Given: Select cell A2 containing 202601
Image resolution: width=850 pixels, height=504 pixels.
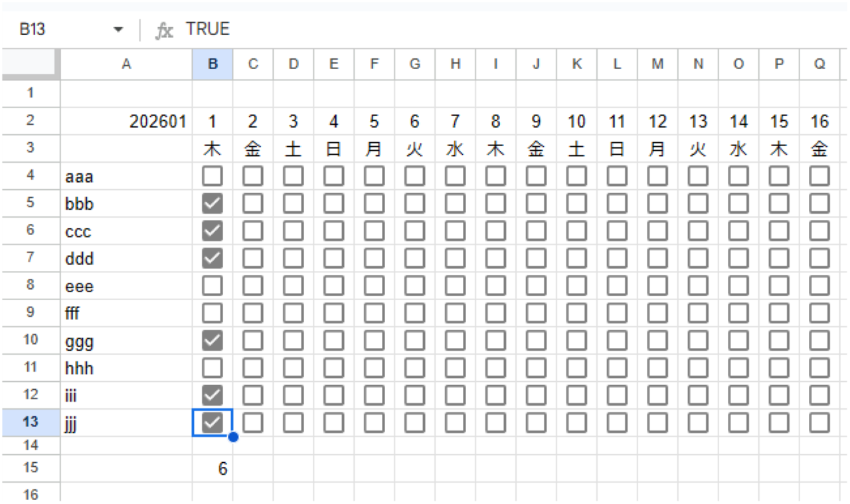Looking at the screenshot, I should click(126, 122).
